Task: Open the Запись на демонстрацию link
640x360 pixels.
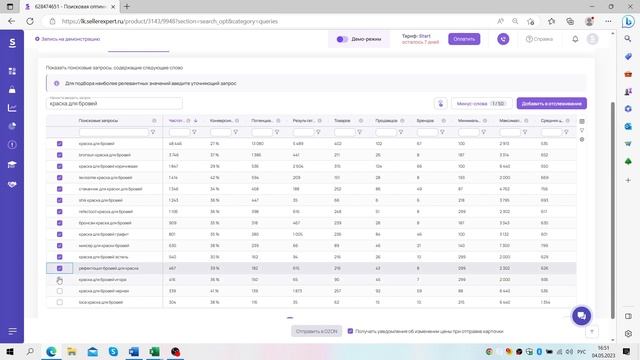Action: point(67,39)
